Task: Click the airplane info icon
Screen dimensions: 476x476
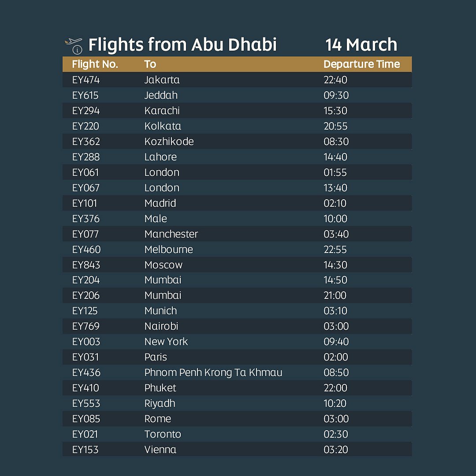Action: (x=74, y=45)
